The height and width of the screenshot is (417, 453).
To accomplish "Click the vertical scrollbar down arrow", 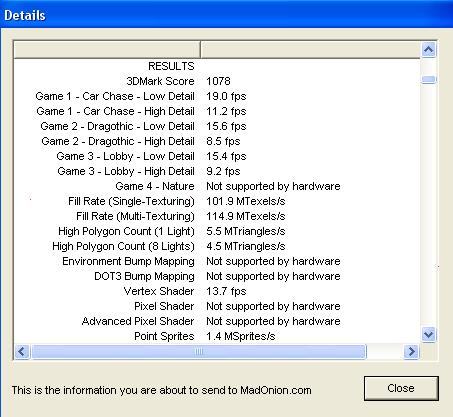I will [x=429, y=334].
